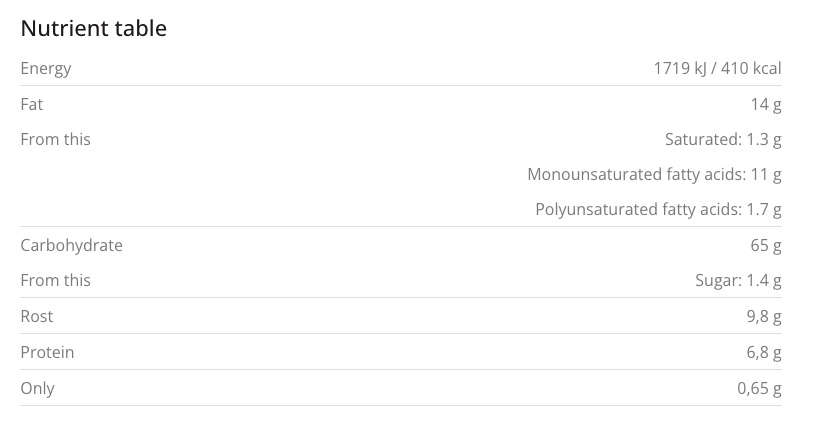
Task: Click 'From this' below the Fat row
Action: [55, 139]
